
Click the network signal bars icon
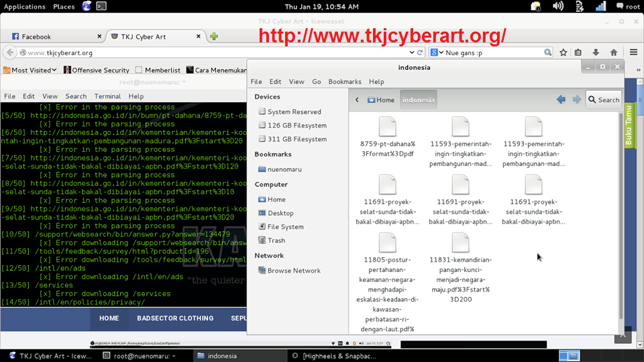600,6
